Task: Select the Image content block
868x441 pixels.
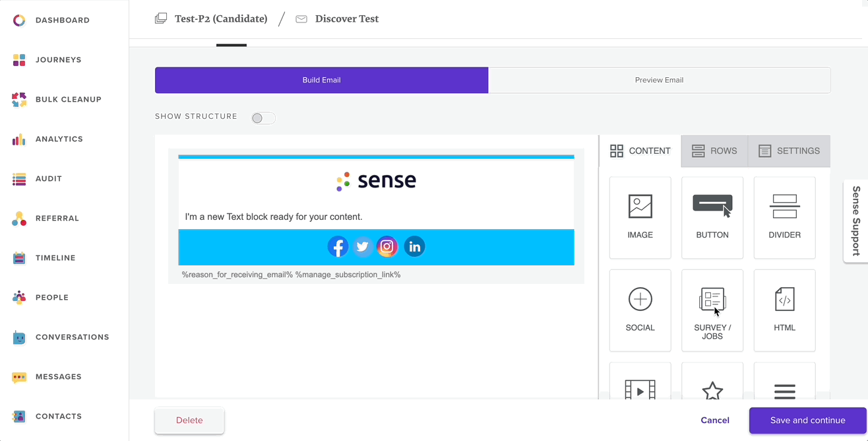Action: pos(640,218)
